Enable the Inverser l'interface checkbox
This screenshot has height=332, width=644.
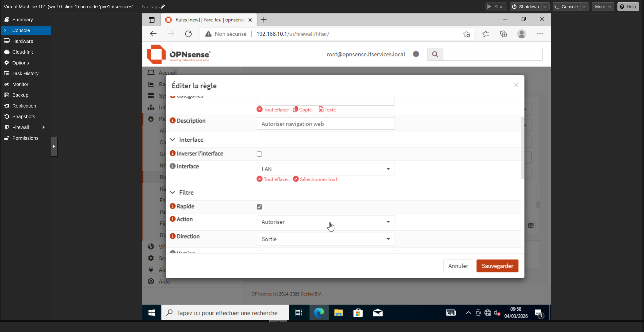tap(259, 154)
